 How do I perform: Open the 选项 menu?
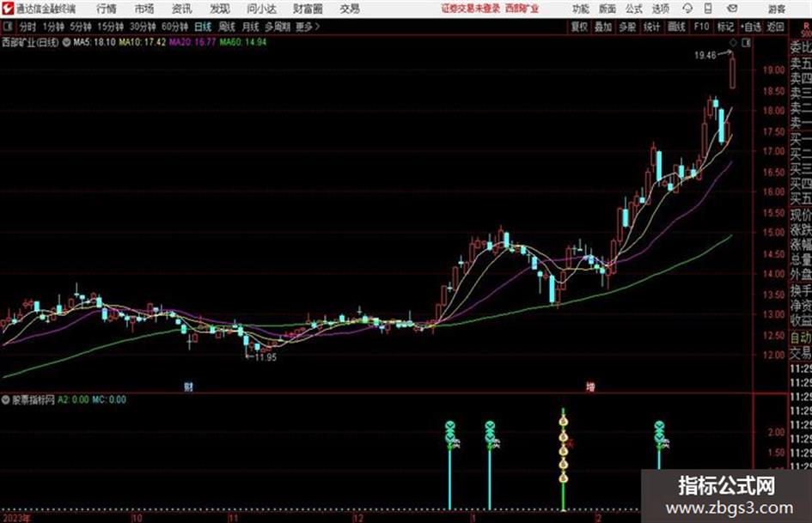pos(660,9)
